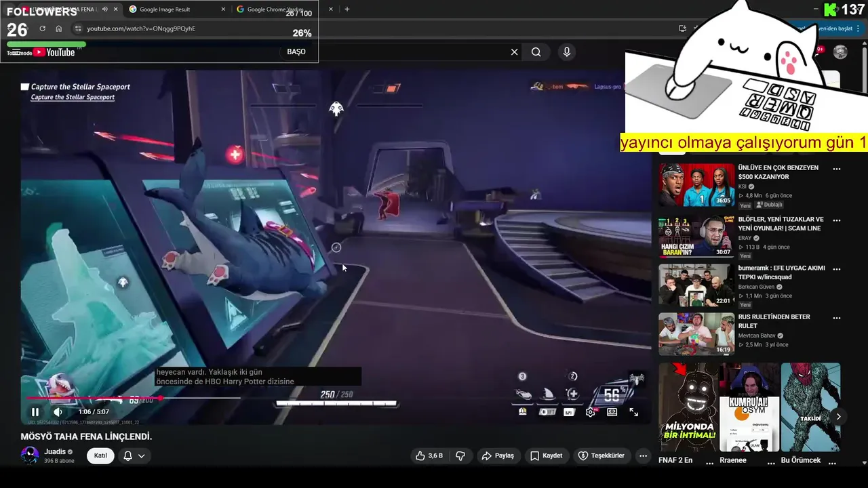The height and width of the screenshot is (488, 868).
Task: Open RUS RULETİNDEN BETER RULET thumbnail
Action: click(x=696, y=334)
